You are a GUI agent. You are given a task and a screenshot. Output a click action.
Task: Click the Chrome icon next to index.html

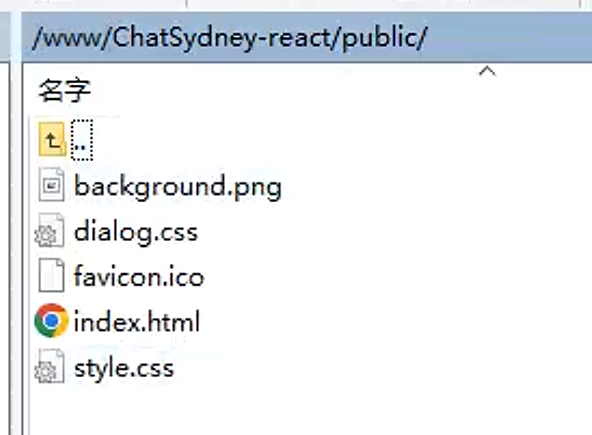click(51, 320)
